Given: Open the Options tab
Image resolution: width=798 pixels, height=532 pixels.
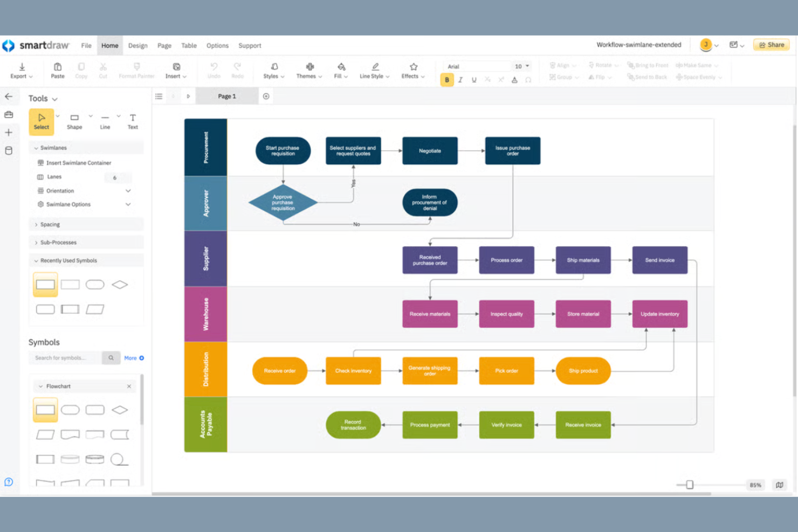Looking at the screenshot, I should pyautogui.click(x=217, y=46).
